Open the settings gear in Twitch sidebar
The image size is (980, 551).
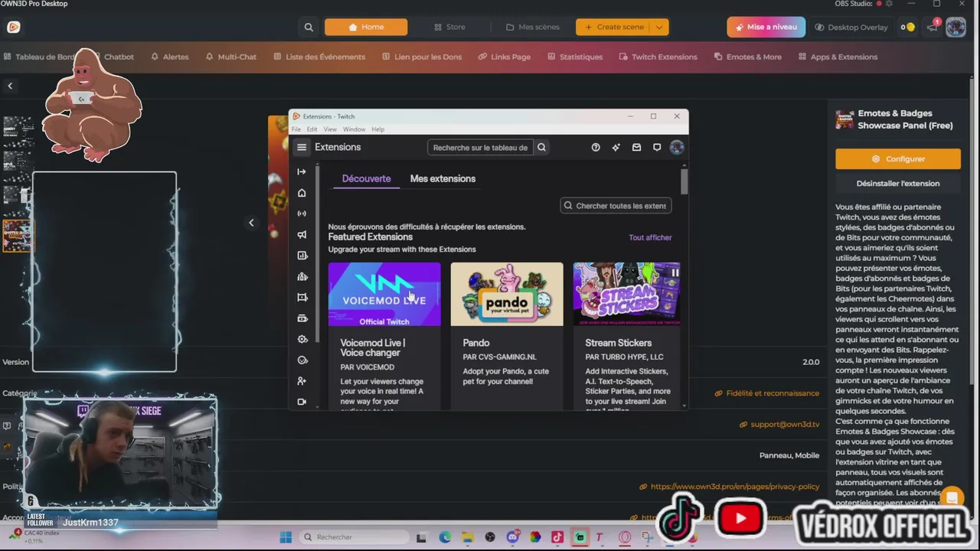pos(302,339)
